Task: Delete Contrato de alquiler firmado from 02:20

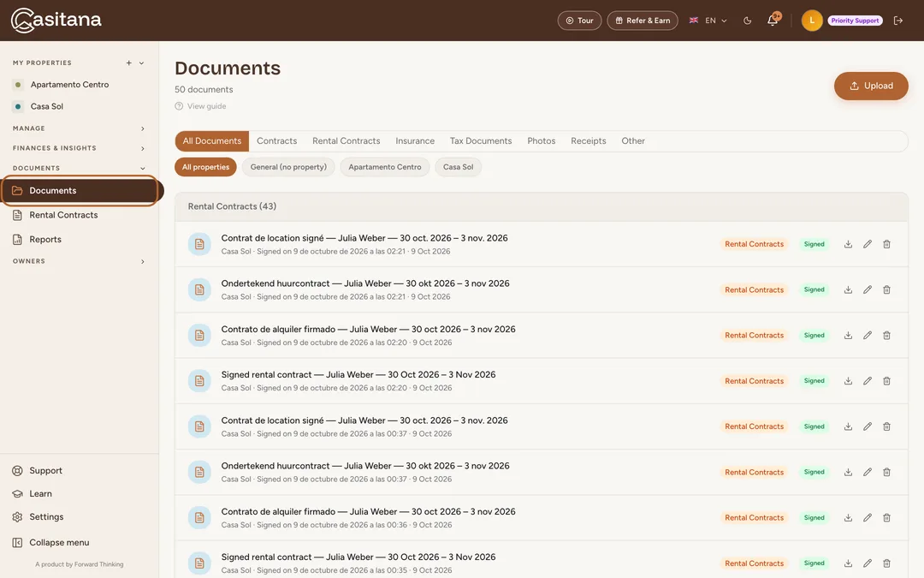Action: 886,335
